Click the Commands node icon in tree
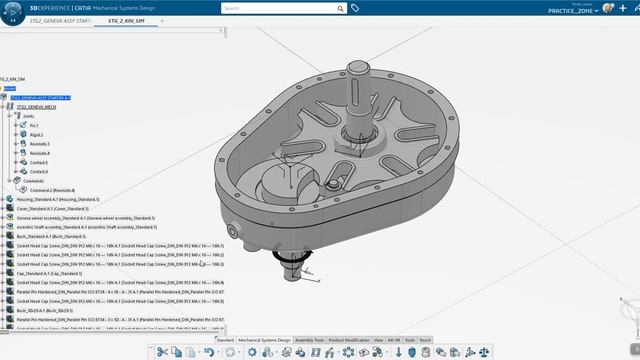The width and height of the screenshot is (640, 360). (17, 180)
